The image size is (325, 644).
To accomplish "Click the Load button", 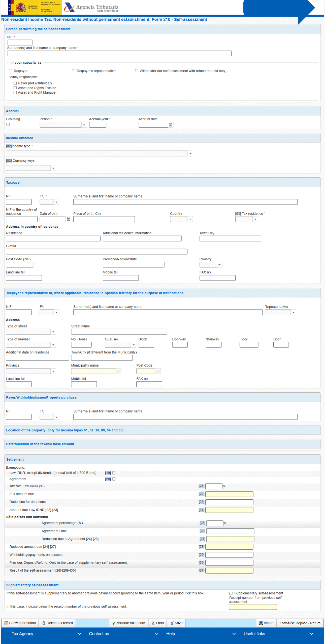I will tap(157, 623).
